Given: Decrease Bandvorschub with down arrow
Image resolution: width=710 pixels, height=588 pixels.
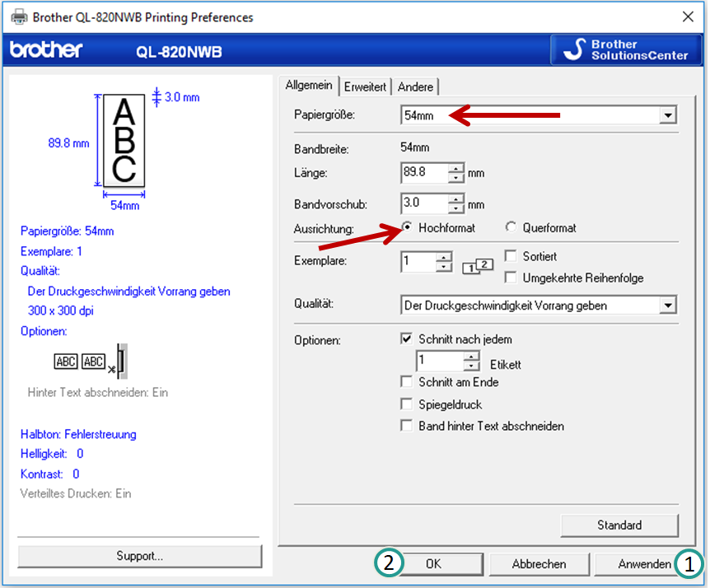Looking at the screenshot, I should [456, 208].
